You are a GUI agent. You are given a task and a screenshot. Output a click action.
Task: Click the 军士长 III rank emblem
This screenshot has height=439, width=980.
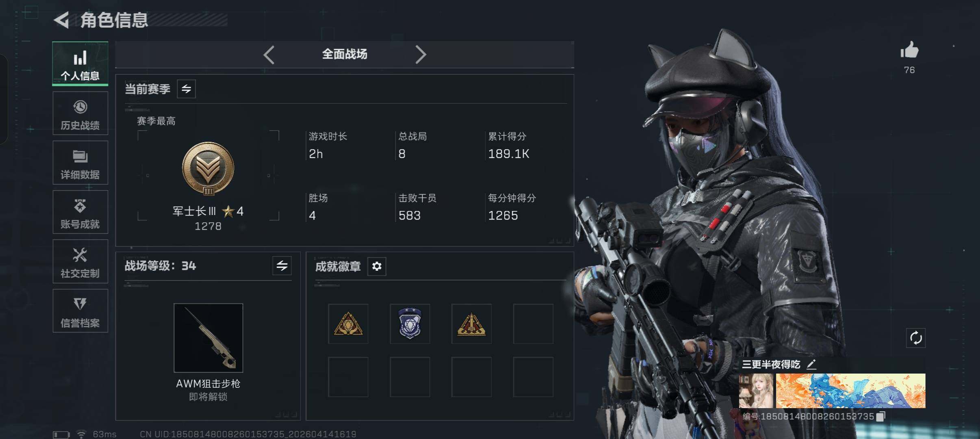pyautogui.click(x=208, y=169)
